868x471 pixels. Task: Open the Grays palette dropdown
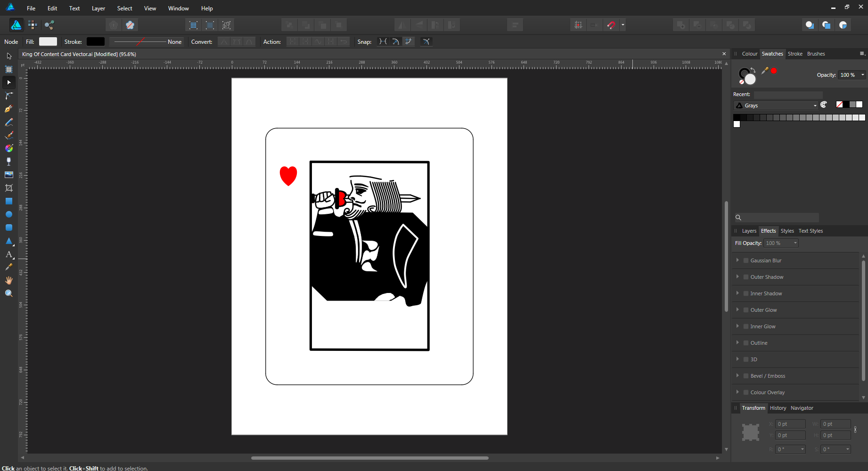776,106
